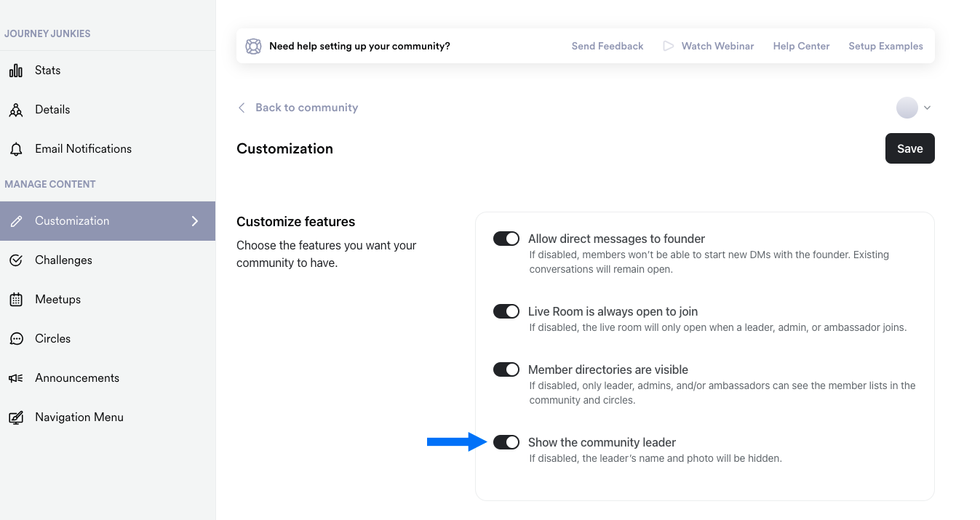980x520 pixels.
Task: Click the Save button
Action: click(x=909, y=148)
